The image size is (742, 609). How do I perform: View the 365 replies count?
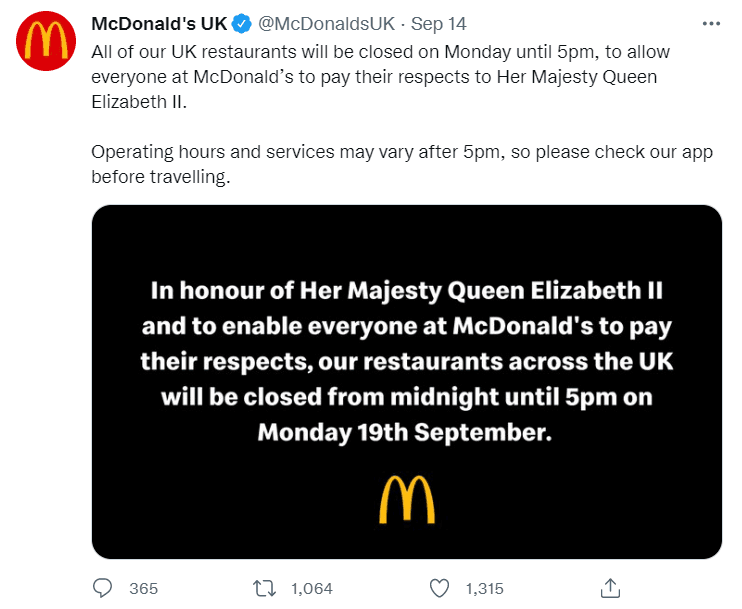click(143, 589)
